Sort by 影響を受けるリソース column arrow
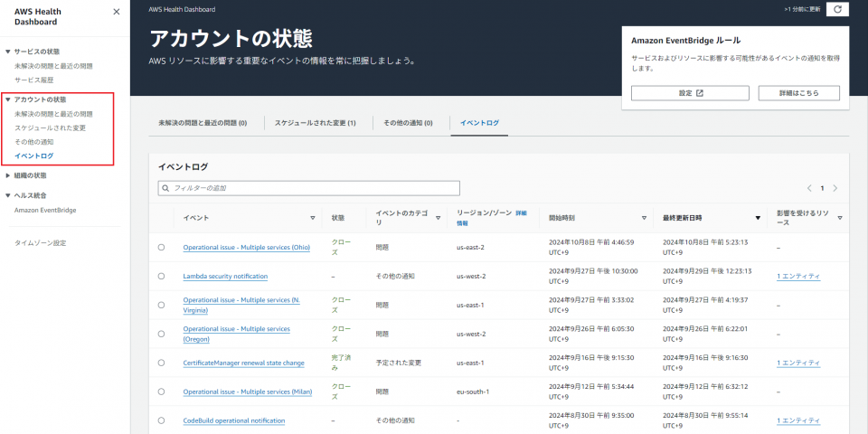The height and width of the screenshot is (434, 868). pos(840,218)
